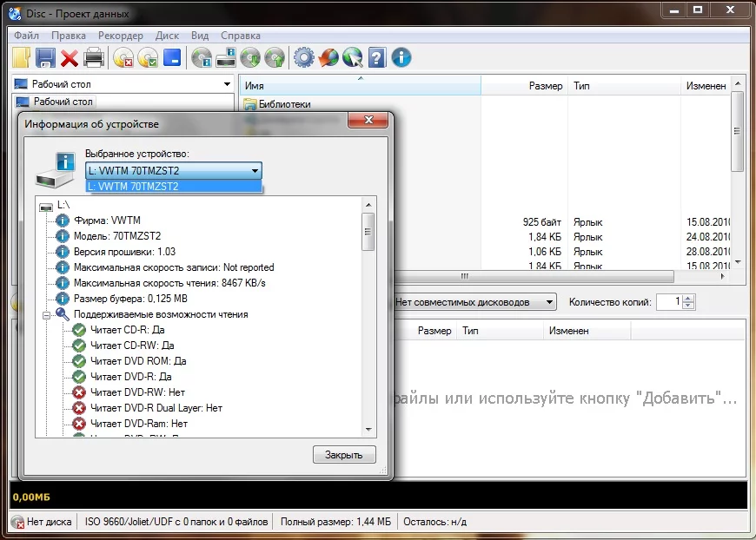The width and height of the screenshot is (756, 540).
Task: Open the Вид menu
Action: click(200, 36)
